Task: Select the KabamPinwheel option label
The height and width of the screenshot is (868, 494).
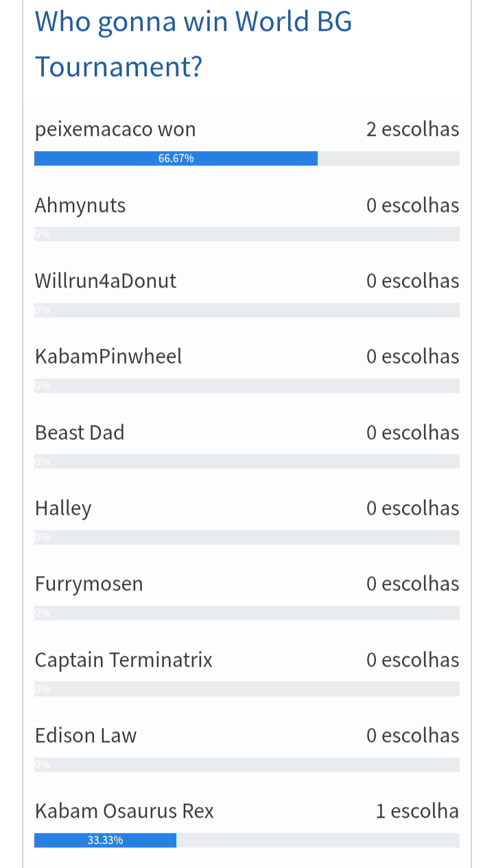Action: [x=108, y=356]
